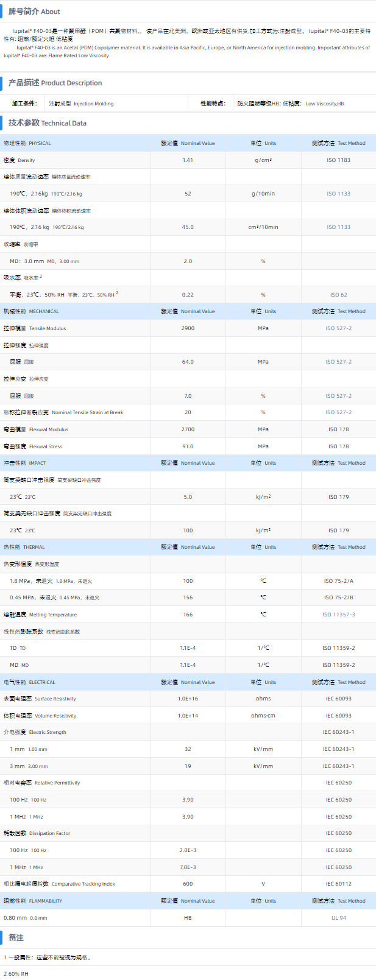Select the dissipation factor value 2.0E-3
Viewport: 376px width, 980px height.
[x=188, y=850]
